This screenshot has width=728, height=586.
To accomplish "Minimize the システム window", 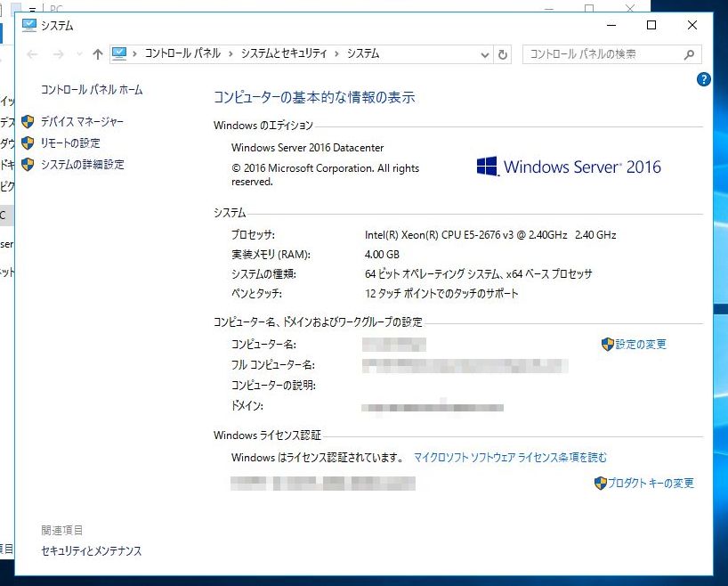I will (611, 25).
